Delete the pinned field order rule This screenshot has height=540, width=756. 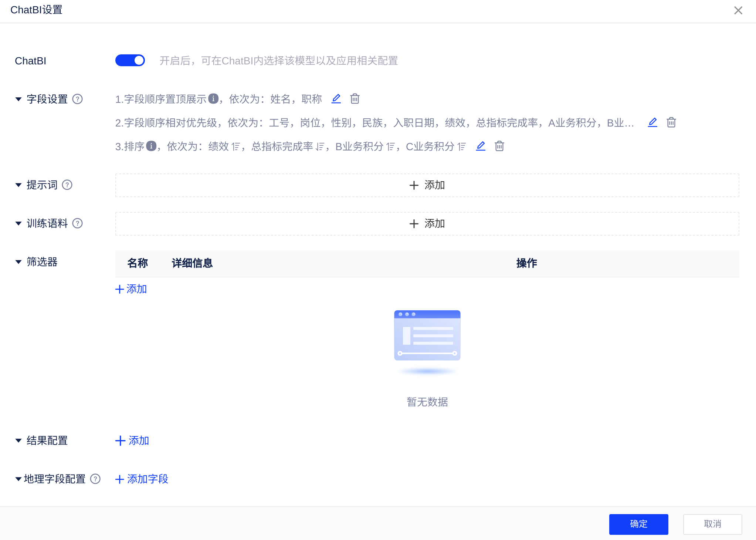point(355,99)
